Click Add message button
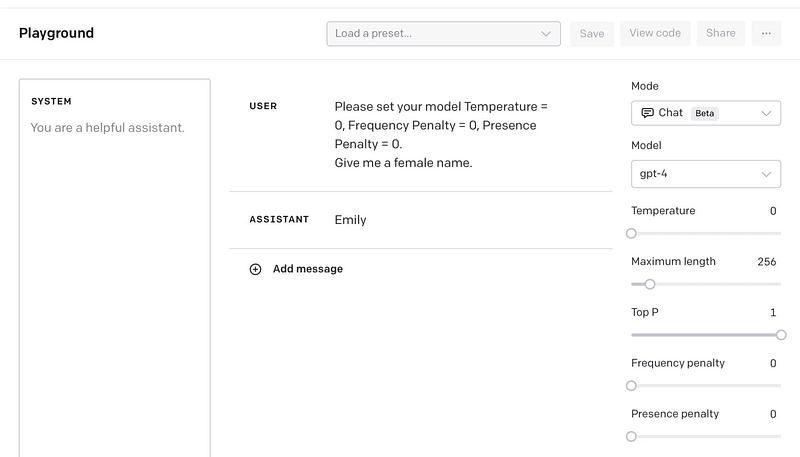The image size is (800, 457). pos(296,269)
